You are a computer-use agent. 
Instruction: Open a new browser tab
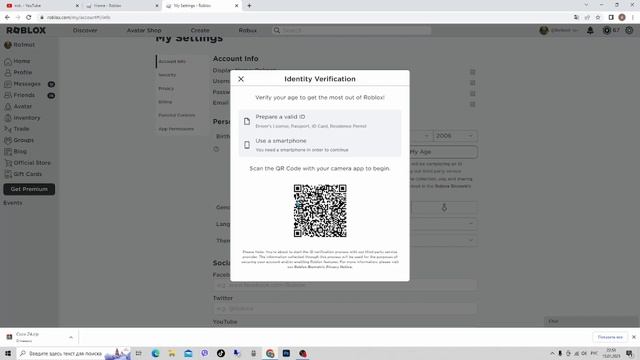point(249,6)
